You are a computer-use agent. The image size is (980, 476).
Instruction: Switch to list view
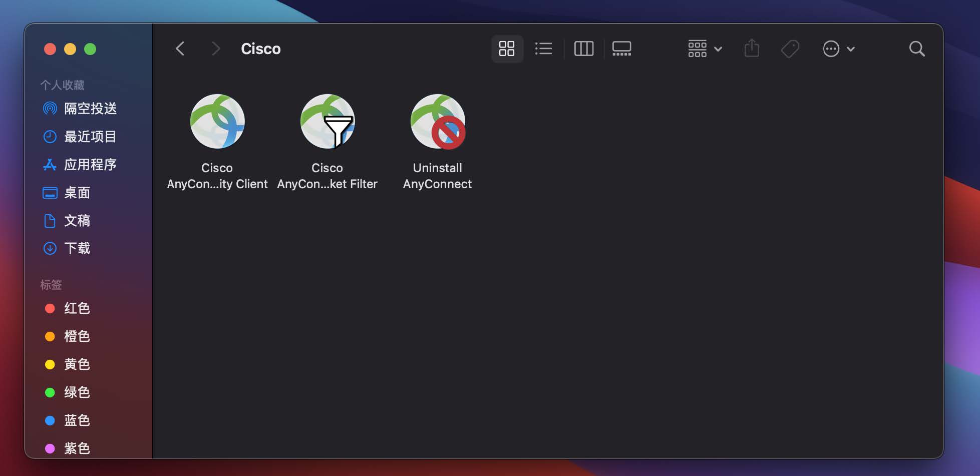(x=543, y=49)
